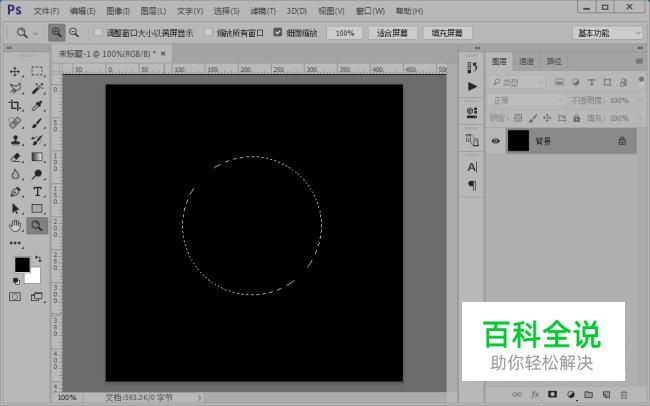Toggle shape layer filter icon
650x406 pixels.
tap(607, 82)
